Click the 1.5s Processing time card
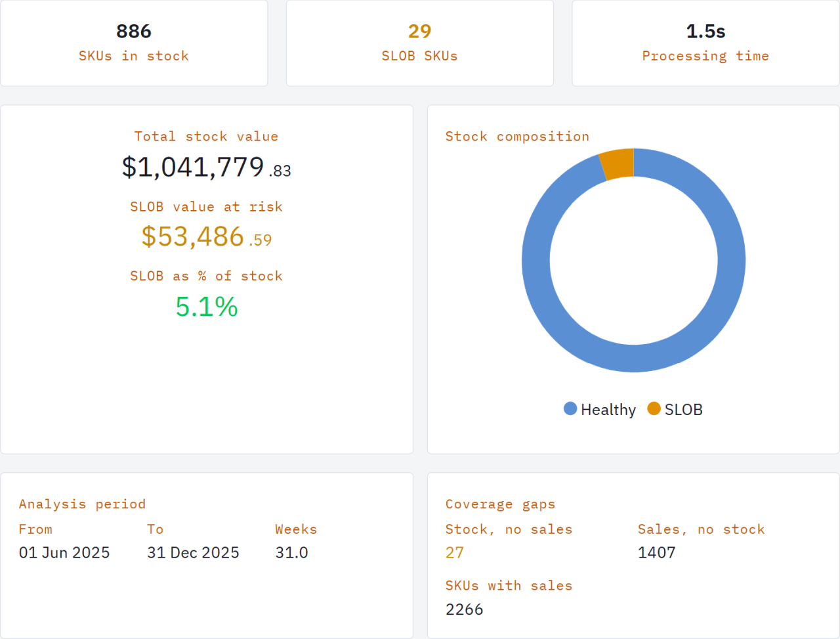The width and height of the screenshot is (840, 639). [x=705, y=43]
